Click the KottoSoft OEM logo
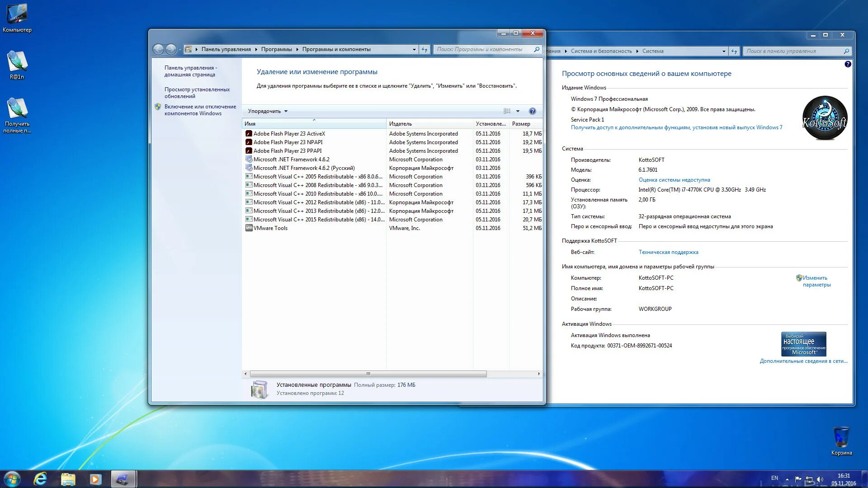 click(x=825, y=118)
